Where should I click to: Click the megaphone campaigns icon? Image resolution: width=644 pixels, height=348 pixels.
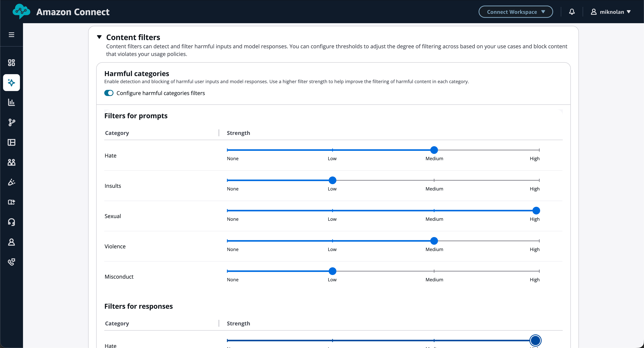[x=11, y=182]
